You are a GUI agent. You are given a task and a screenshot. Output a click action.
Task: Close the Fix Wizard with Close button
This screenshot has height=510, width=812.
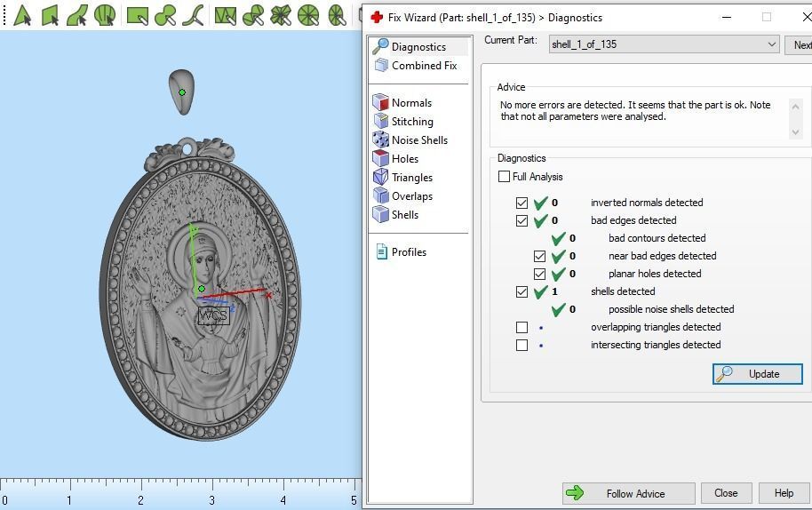coord(726,493)
